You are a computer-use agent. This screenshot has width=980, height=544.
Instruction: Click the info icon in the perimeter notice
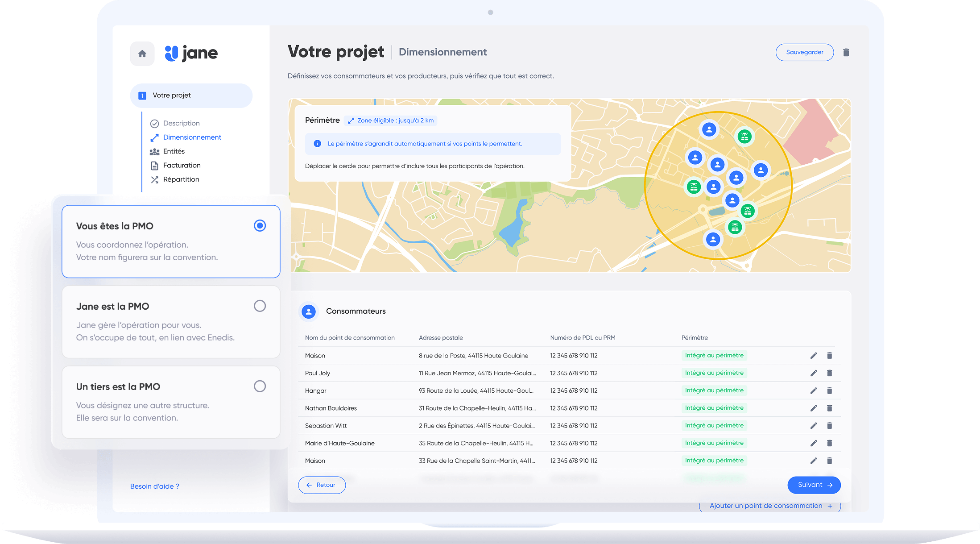pos(317,144)
